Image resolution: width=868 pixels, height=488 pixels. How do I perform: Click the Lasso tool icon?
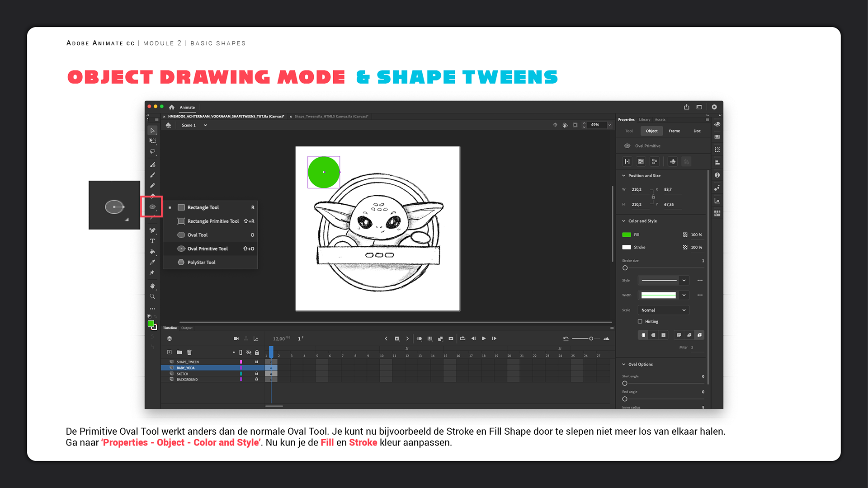tap(152, 152)
